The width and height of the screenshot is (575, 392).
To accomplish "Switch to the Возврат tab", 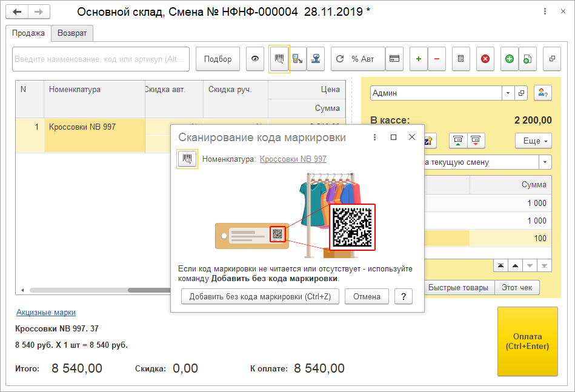I will coord(72,33).
